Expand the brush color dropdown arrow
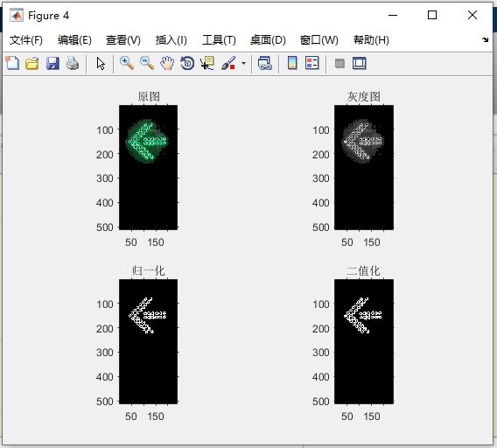The width and height of the screenshot is (497, 448). (x=243, y=63)
